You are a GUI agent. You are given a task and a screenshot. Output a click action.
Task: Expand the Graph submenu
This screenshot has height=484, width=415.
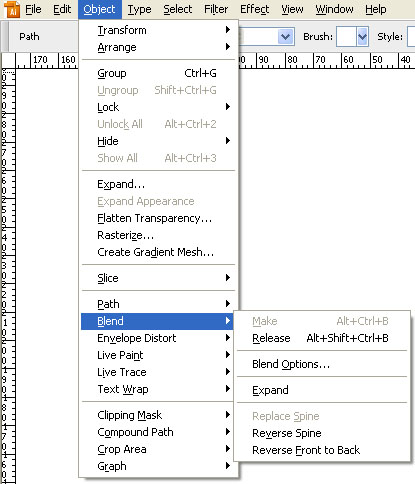[x=158, y=466]
